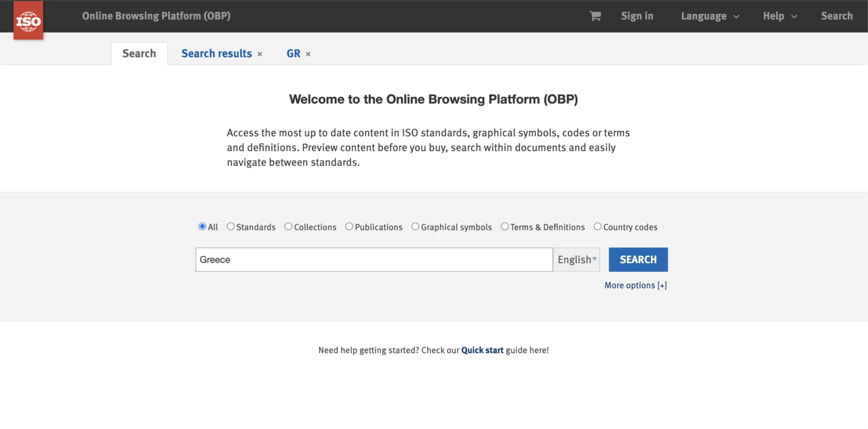Switch to the Search results tab

click(x=216, y=54)
